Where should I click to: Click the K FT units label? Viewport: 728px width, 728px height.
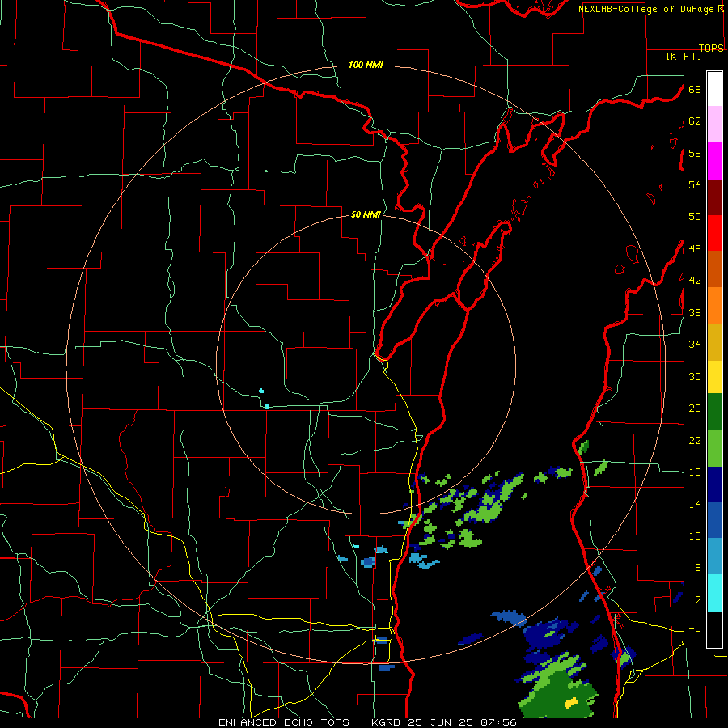[x=684, y=56]
